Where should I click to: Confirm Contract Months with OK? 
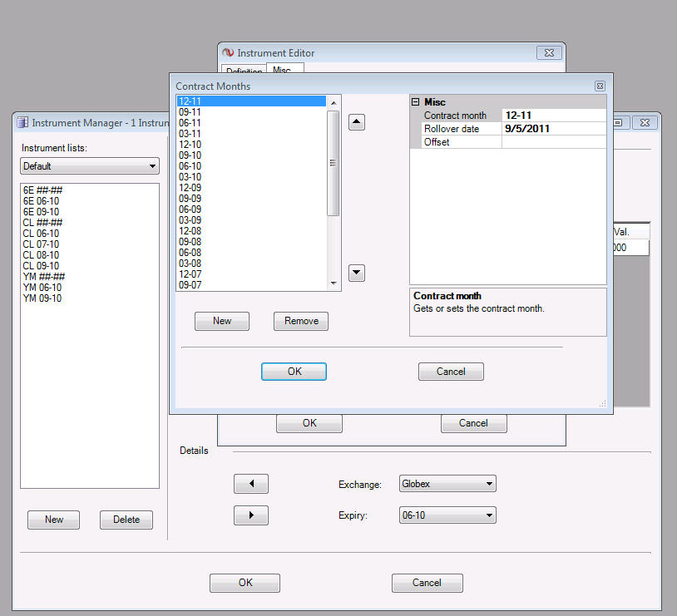click(294, 372)
